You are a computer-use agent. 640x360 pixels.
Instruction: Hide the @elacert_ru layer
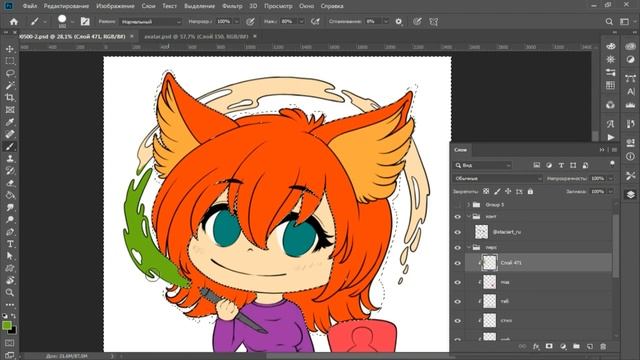click(x=458, y=232)
